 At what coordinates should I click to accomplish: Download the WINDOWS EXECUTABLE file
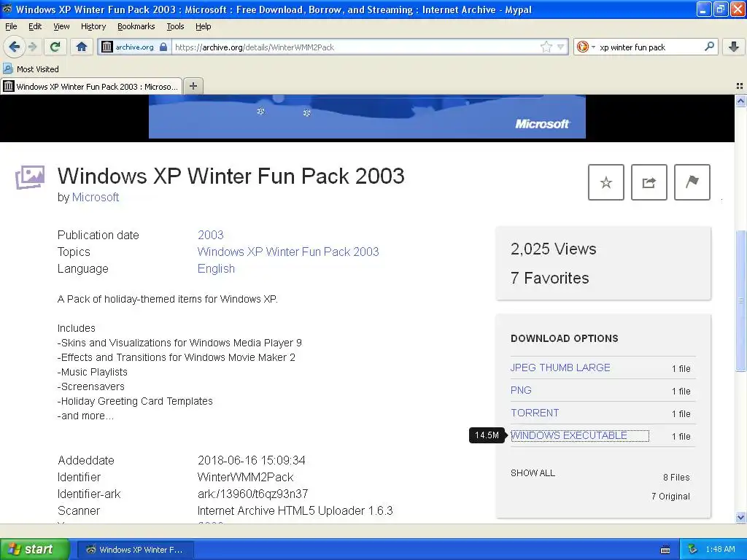tap(569, 435)
